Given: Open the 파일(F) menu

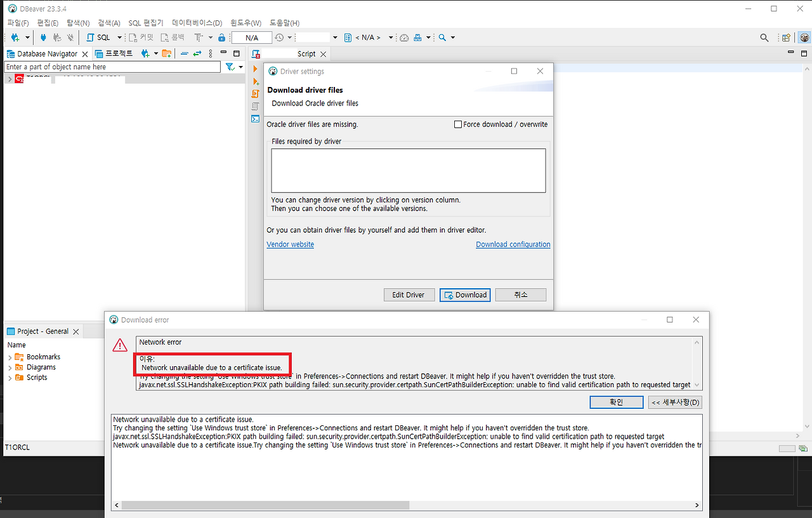Looking at the screenshot, I should point(18,23).
